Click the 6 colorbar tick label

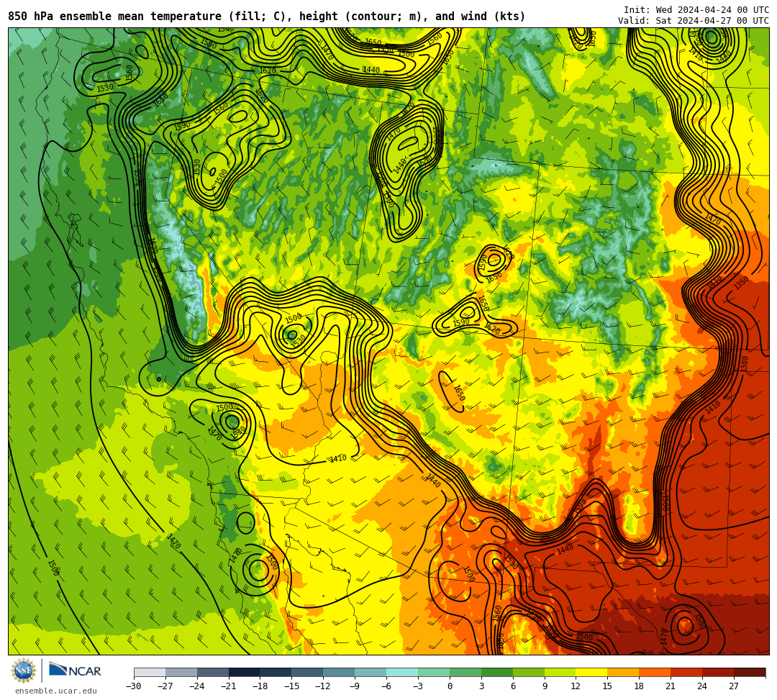513,686
